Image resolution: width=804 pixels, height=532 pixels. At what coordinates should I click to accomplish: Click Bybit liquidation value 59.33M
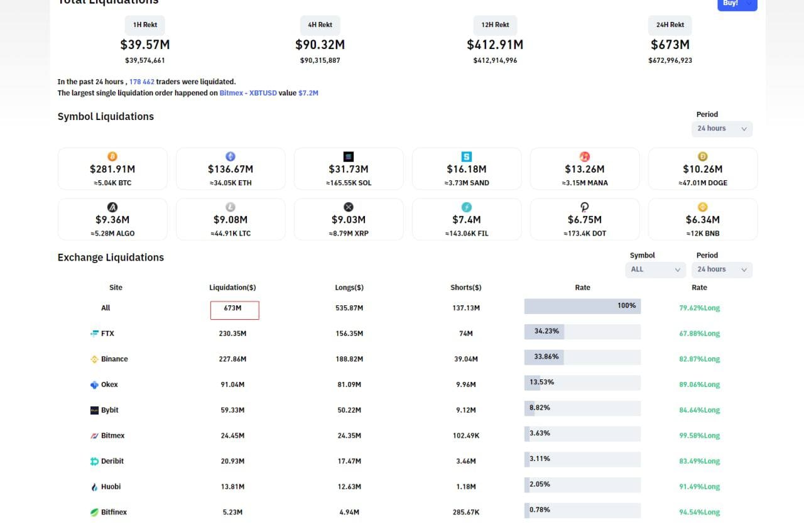(x=232, y=410)
